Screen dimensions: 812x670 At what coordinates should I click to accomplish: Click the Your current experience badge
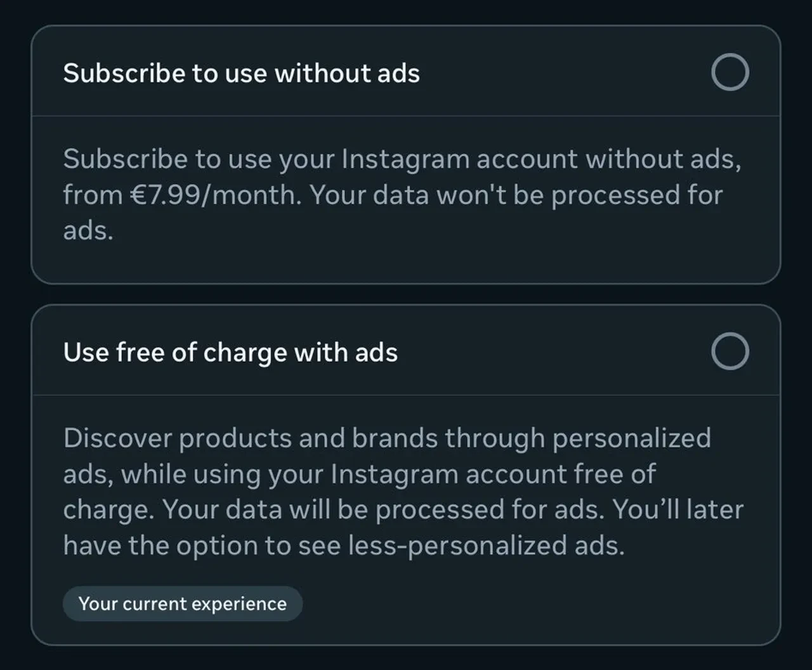(x=182, y=603)
